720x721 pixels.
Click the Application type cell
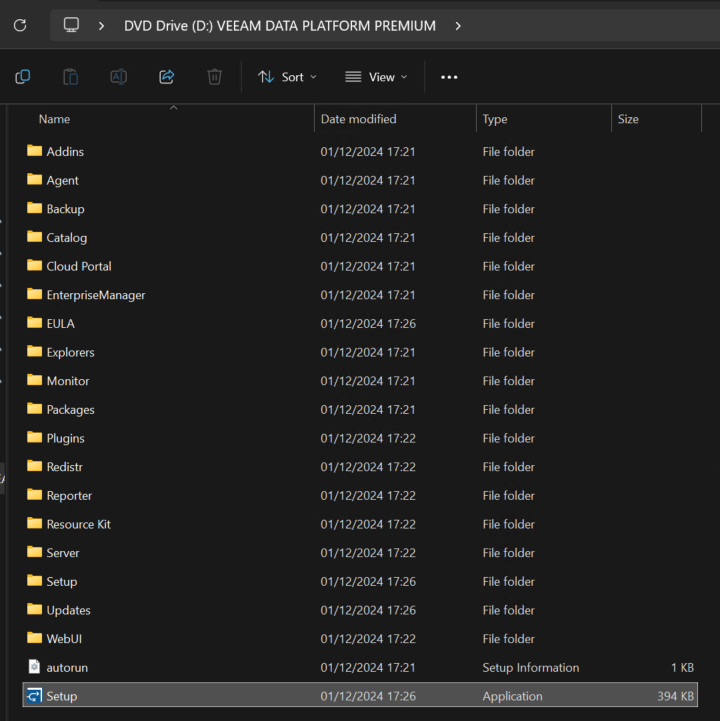[x=512, y=696]
